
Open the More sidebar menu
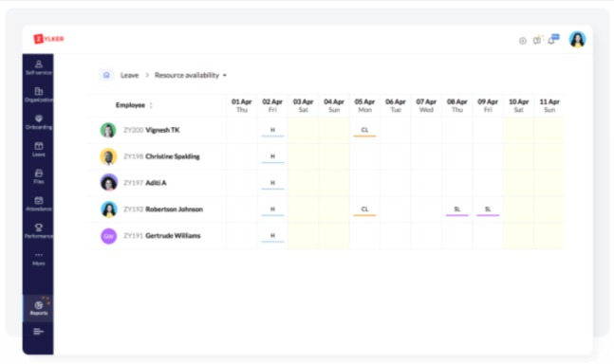coord(38,259)
